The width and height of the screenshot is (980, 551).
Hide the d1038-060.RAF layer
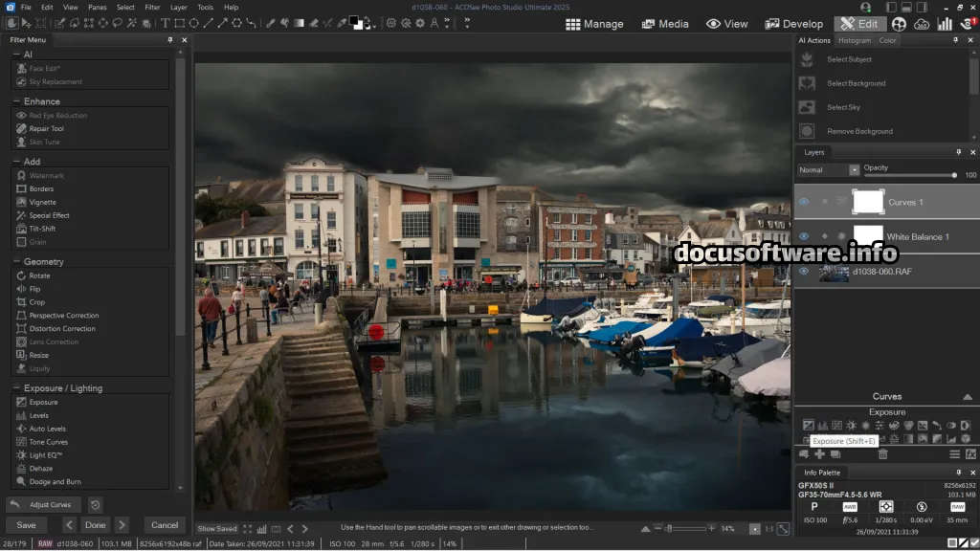(x=804, y=271)
